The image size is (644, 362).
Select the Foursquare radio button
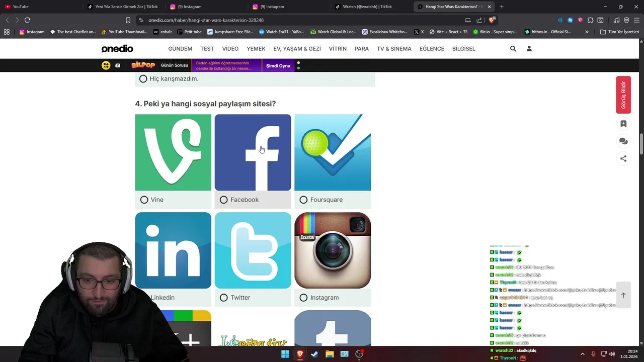pos(303,200)
